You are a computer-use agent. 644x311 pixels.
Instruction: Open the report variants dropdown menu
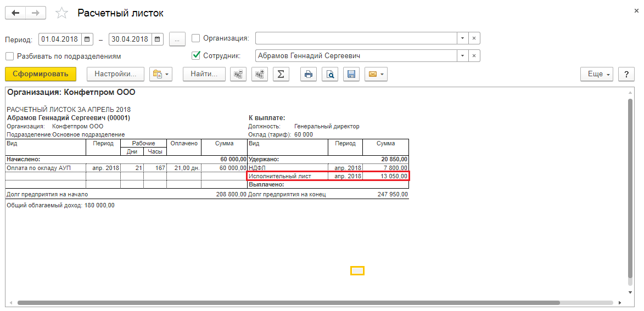161,74
